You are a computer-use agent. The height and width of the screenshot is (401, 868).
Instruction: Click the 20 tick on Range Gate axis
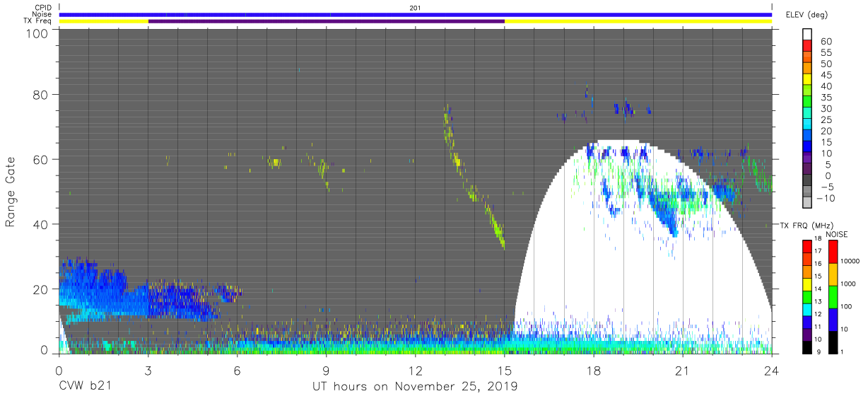click(x=40, y=288)
